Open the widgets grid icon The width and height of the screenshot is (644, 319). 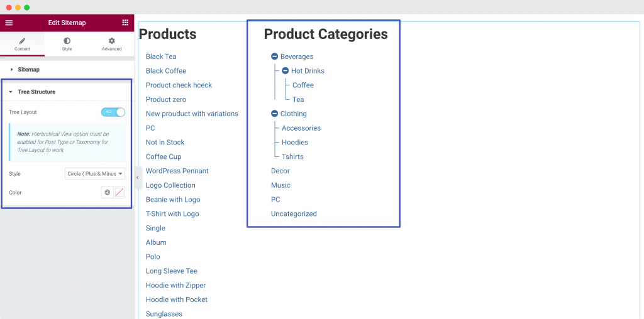click(x=125, y=23)
